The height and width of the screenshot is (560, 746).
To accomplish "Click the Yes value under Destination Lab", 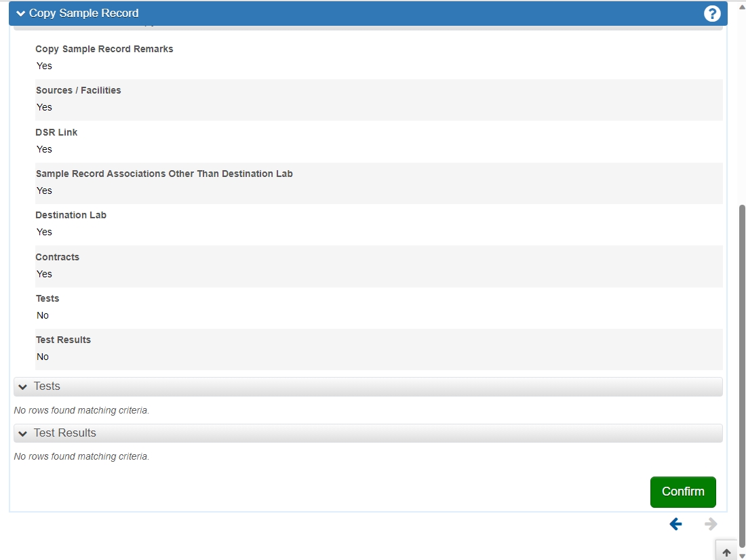I will coord(44,232).
